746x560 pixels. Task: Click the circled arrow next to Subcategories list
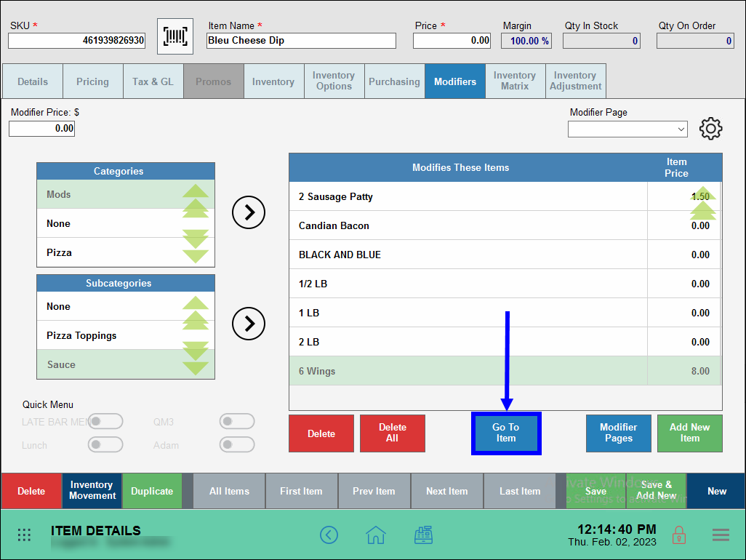click(249, 324)
